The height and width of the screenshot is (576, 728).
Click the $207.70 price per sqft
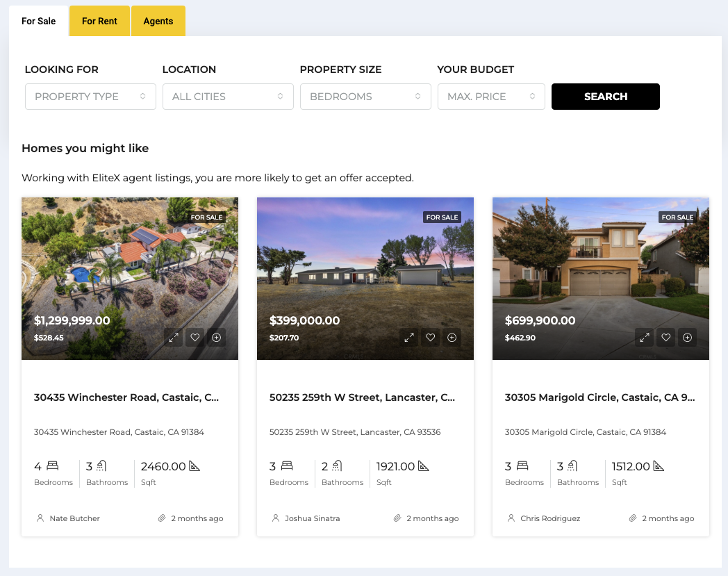[284, 338]
